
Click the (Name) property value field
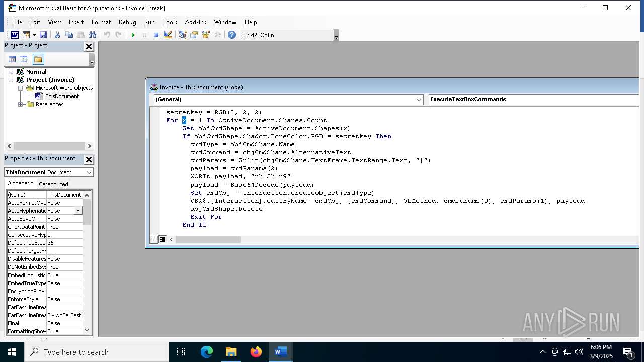pos(64,195)
